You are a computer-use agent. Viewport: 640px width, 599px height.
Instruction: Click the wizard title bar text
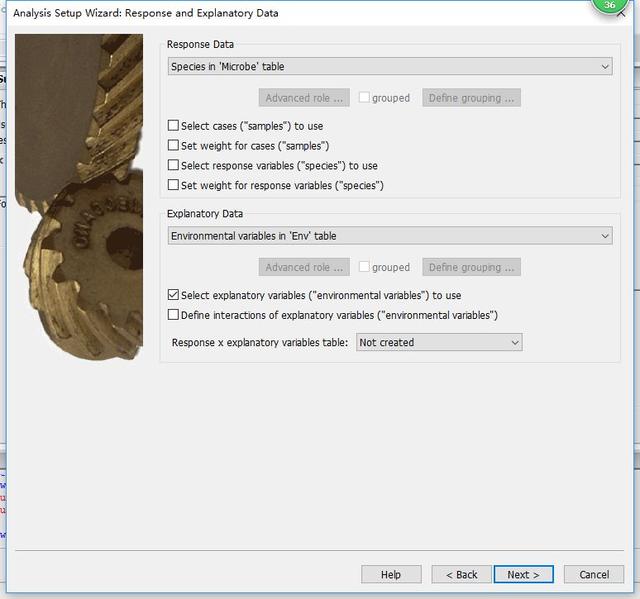tap(146, 13)
